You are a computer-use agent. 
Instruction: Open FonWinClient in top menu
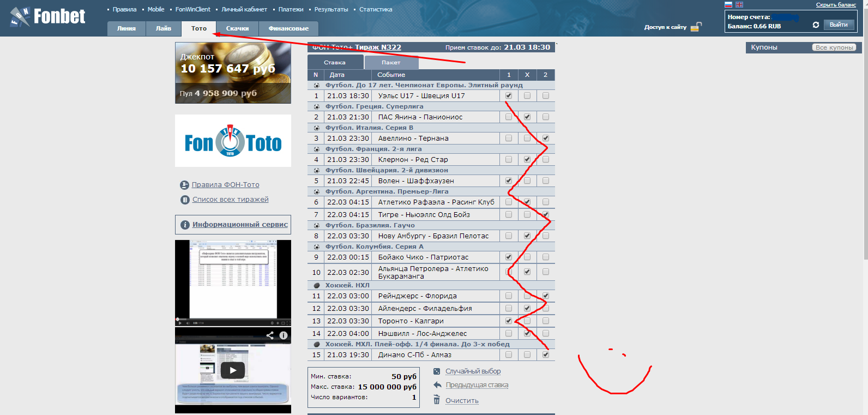point(193,9)
